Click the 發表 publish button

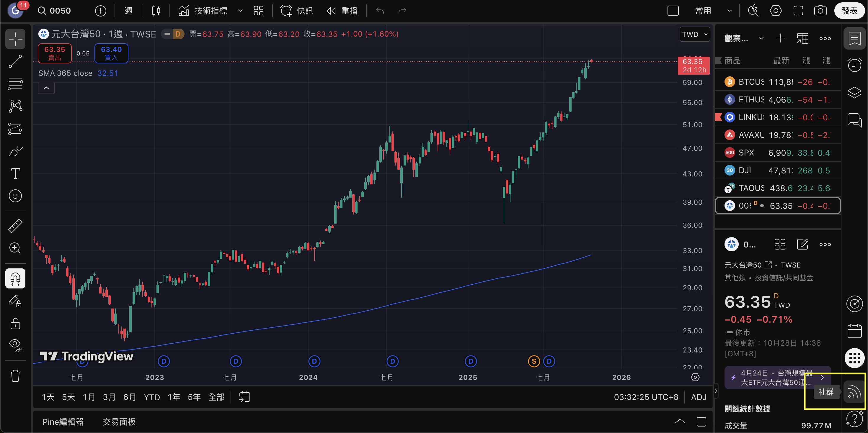(849, 11)
